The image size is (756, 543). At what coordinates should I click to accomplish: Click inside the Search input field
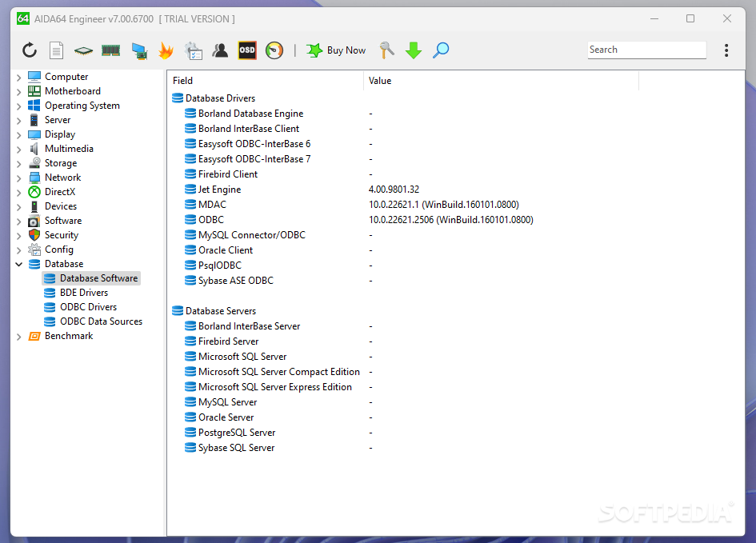click(646, 50)
